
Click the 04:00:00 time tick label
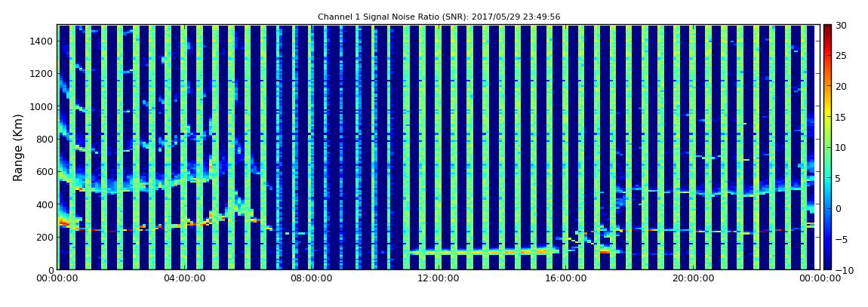tap(183, 279)
